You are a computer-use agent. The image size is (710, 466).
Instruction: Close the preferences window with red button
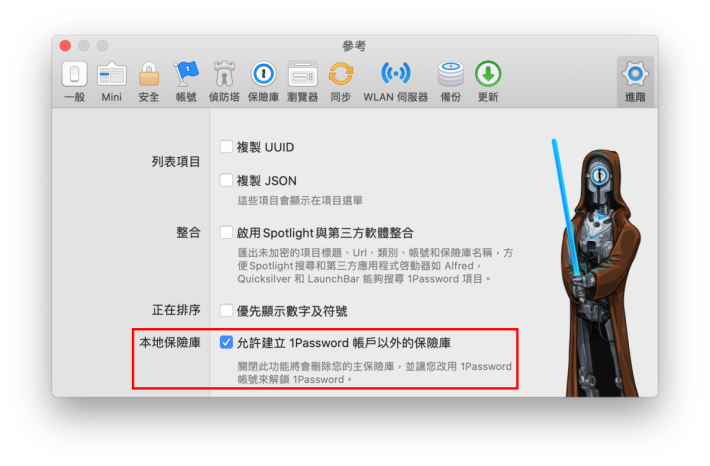point(65,46)
